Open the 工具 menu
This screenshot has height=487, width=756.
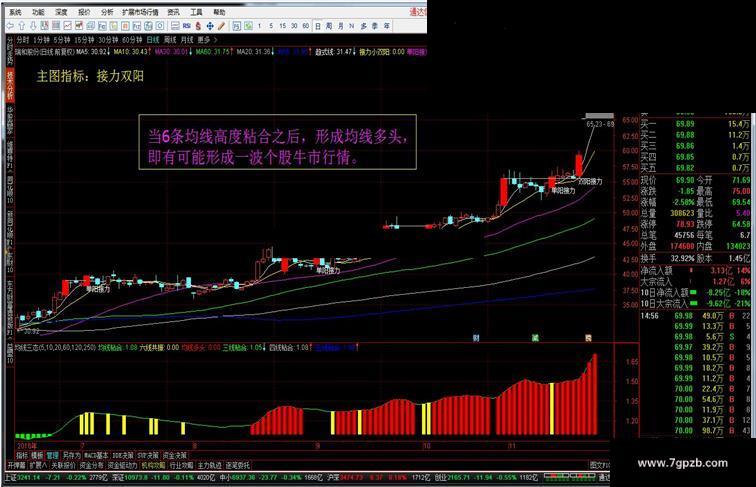196,13
